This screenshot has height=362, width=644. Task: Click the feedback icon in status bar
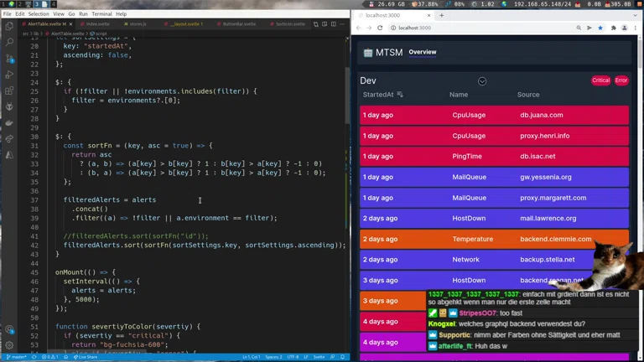coord(332,357)
